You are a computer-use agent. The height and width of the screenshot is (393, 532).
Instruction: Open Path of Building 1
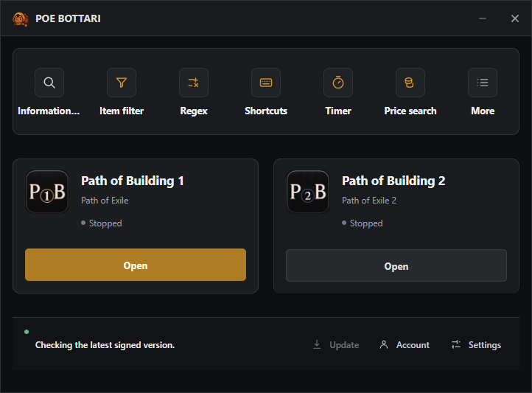point(136,265)
